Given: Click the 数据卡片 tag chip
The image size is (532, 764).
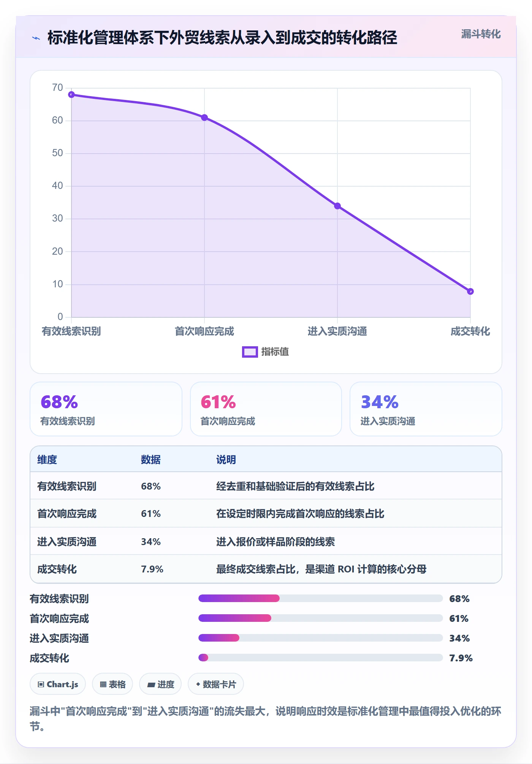Looking at the screenshot, I should 216,684.
